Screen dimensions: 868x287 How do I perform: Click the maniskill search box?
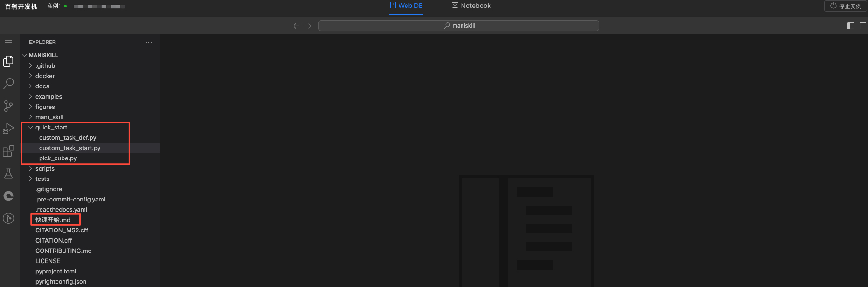(x=458, y=26)
